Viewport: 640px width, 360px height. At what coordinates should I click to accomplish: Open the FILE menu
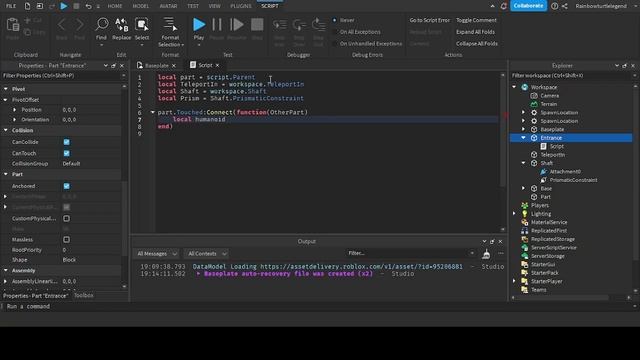[11, 6]
